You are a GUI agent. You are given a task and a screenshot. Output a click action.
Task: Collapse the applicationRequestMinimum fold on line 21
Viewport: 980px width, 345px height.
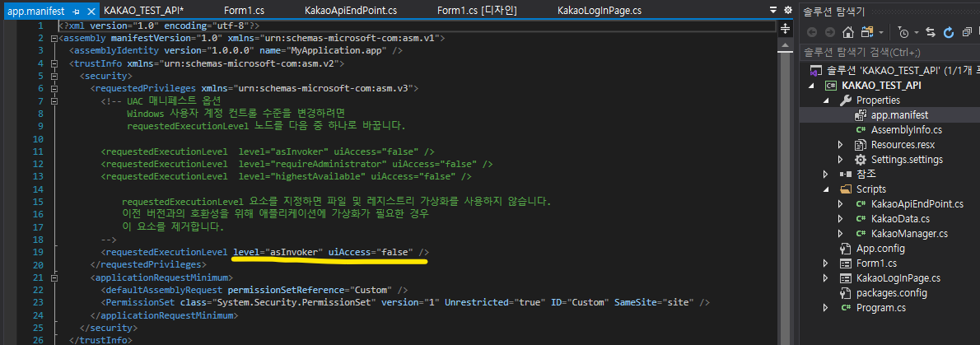(54, 277)
